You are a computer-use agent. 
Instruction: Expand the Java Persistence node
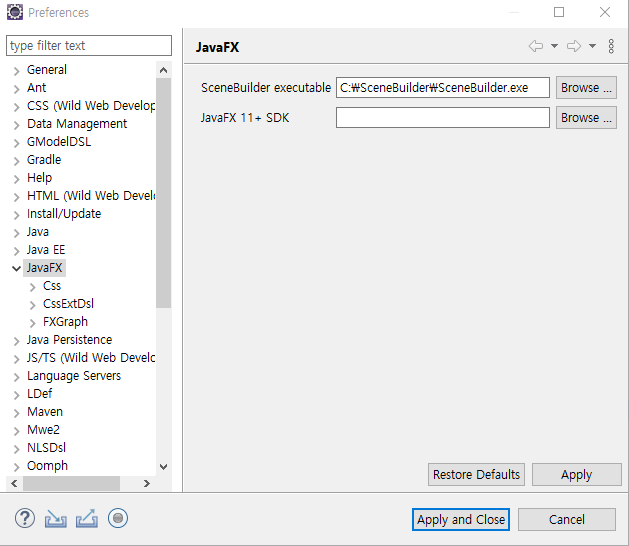16,341
